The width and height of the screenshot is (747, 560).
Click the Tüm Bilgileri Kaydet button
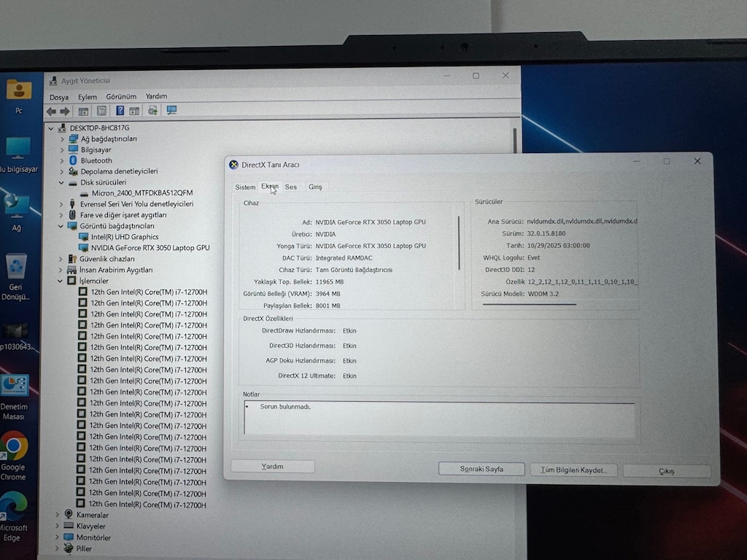click(x=573, y=470)
